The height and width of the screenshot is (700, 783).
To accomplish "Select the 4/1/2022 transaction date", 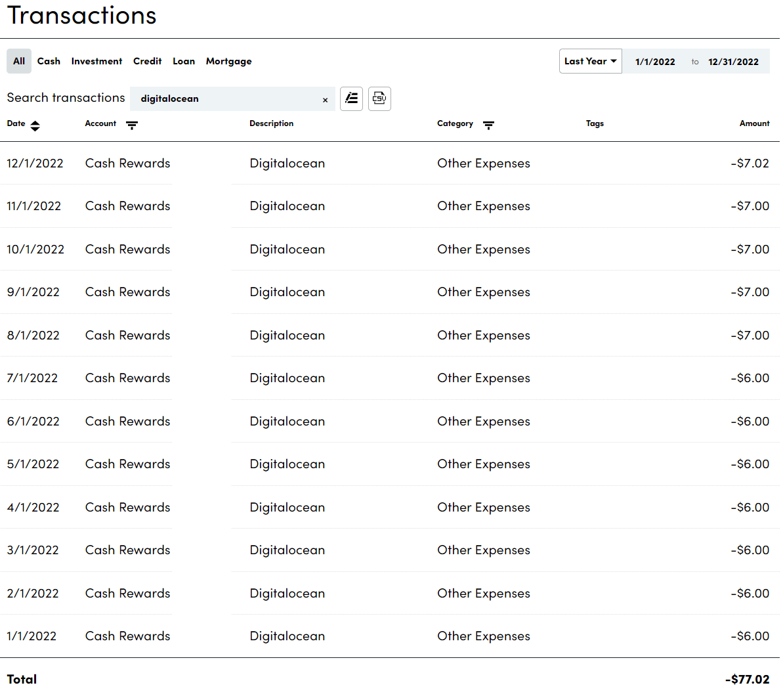I will click(33, 507).
